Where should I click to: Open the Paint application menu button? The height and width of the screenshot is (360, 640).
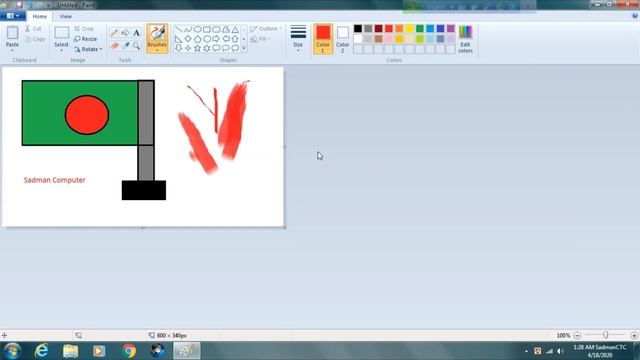[x=13, y=16]
